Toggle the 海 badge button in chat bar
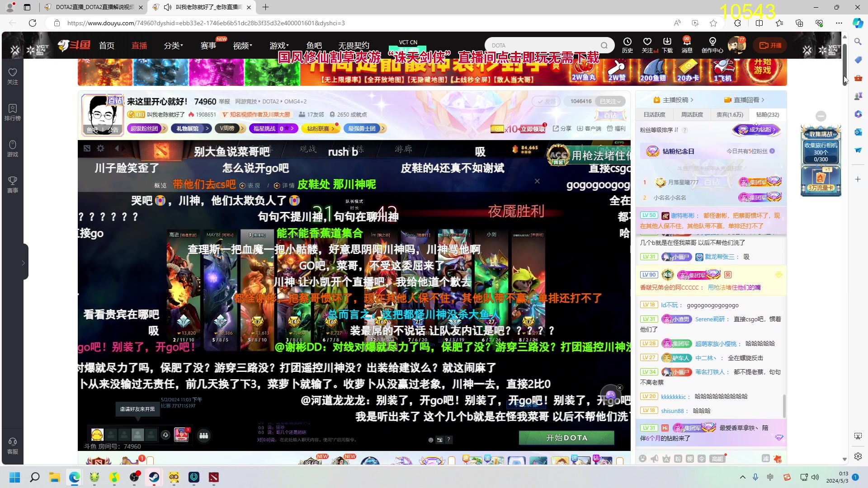Image resolution: width=868 pixels, height=488 pixels. [x=765, y=459]
